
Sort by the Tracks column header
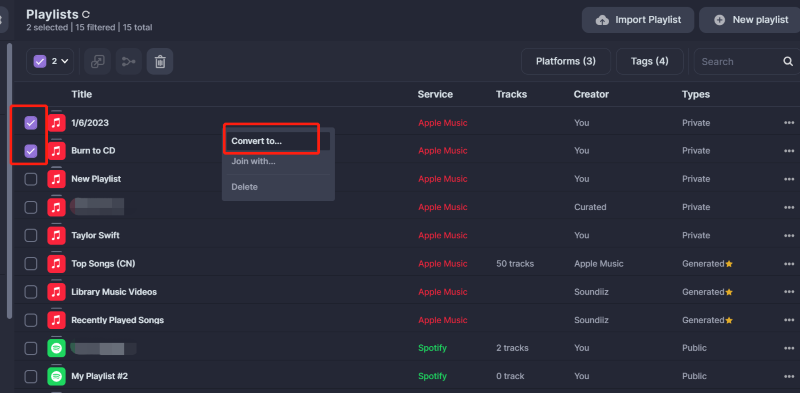[511, 94]
